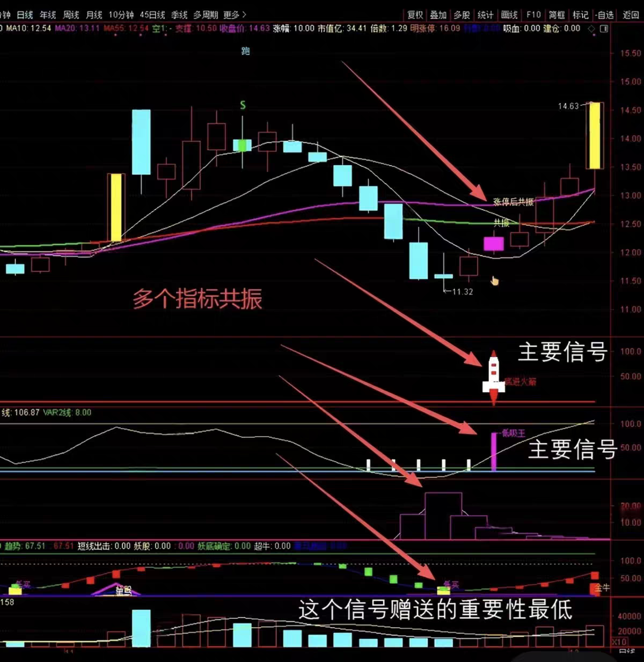
Task: Open the 多周期 multi-period view
Action: [206, 15]
